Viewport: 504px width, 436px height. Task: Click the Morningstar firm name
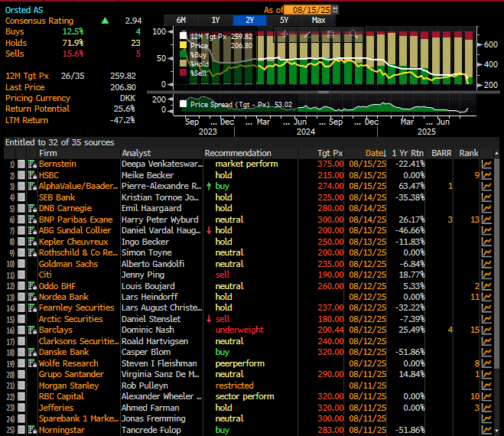click(63, 429)
